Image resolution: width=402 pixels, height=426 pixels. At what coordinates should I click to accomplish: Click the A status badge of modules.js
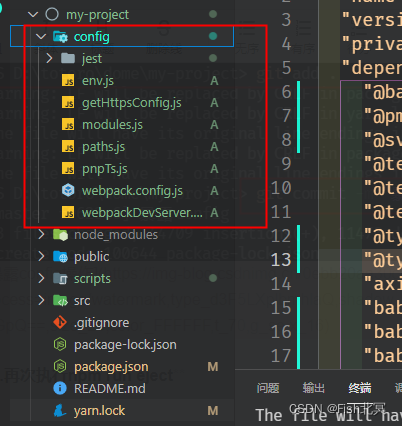click(x=214, y=125)
